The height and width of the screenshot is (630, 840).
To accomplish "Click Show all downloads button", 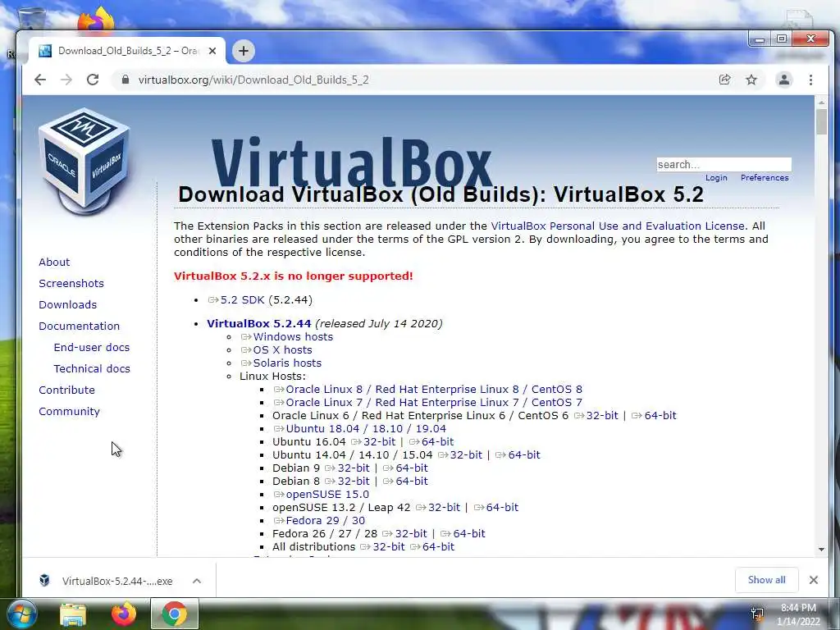I will pos(767,580).
